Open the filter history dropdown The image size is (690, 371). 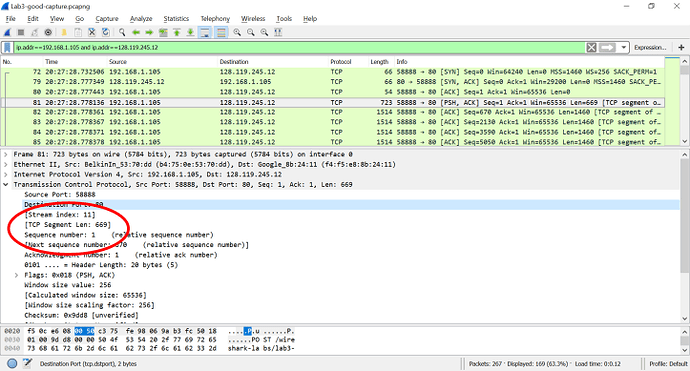pos(624,47)
